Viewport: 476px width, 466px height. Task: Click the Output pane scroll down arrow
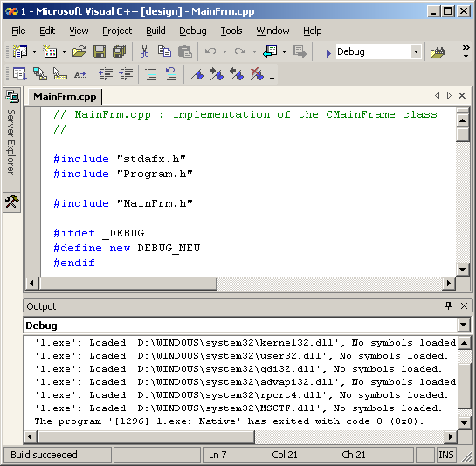coord(464,422)
